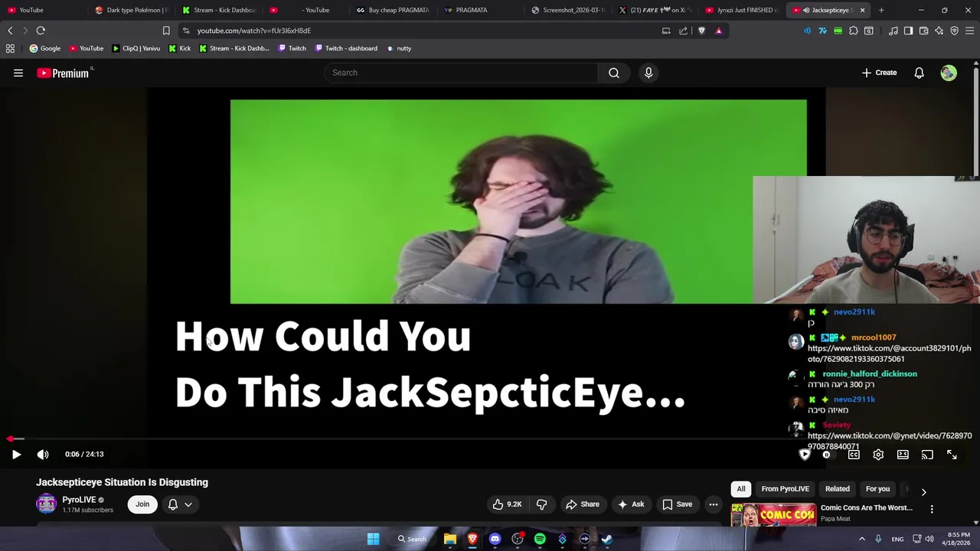Open more actions menu under video
The width and height of the screenshot is (980, 551).
[713, 504]
